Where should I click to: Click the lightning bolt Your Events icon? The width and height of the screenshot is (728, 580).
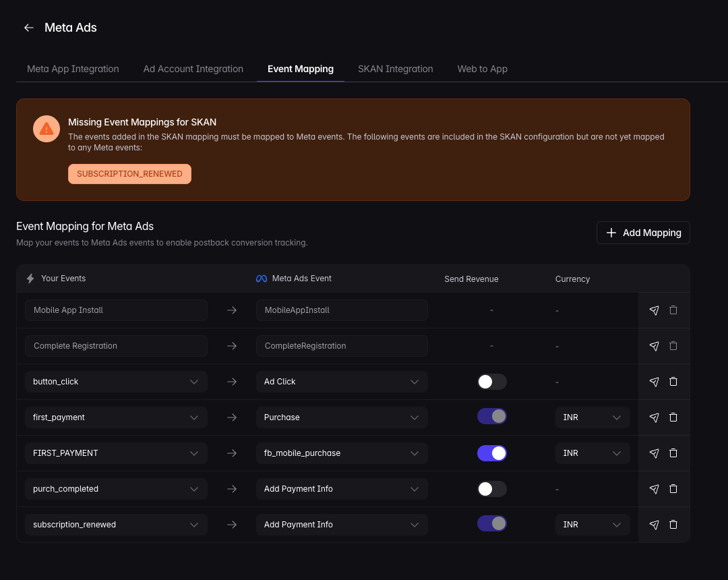pyautogui.click(x=30, y=279)
